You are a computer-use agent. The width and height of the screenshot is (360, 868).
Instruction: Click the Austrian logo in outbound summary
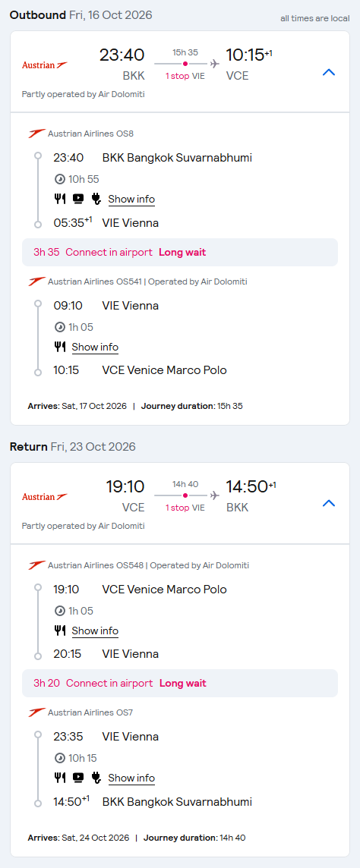pos(45,65)
